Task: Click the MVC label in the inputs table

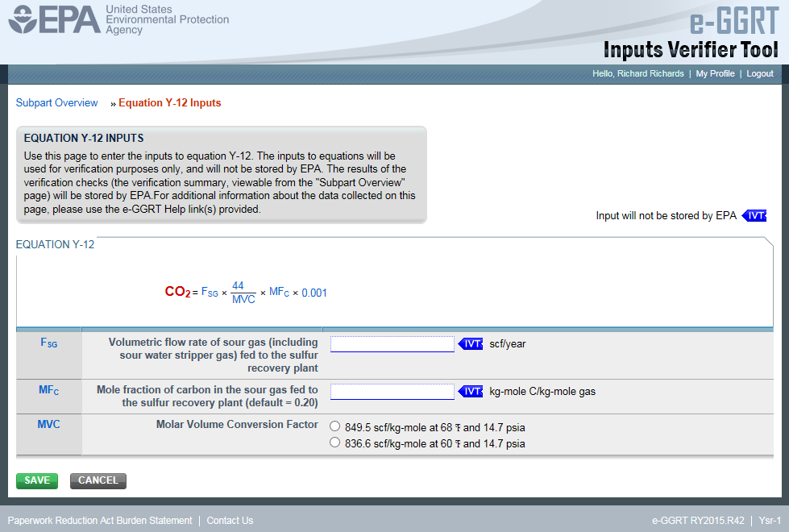Action: [x=49, y=424]
